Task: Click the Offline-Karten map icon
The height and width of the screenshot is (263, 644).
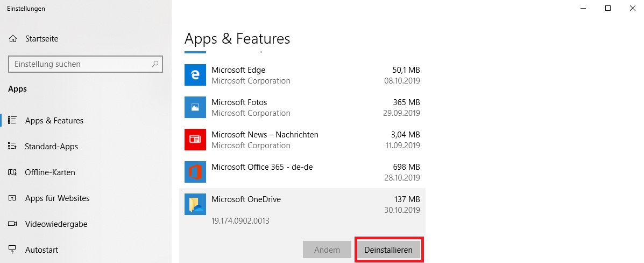Action: point(12,172)
